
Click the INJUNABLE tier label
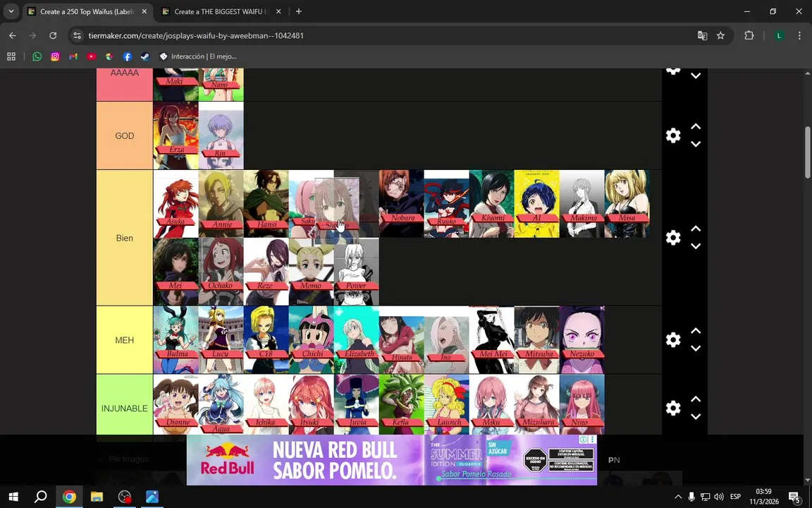click(x=124, y=408)
